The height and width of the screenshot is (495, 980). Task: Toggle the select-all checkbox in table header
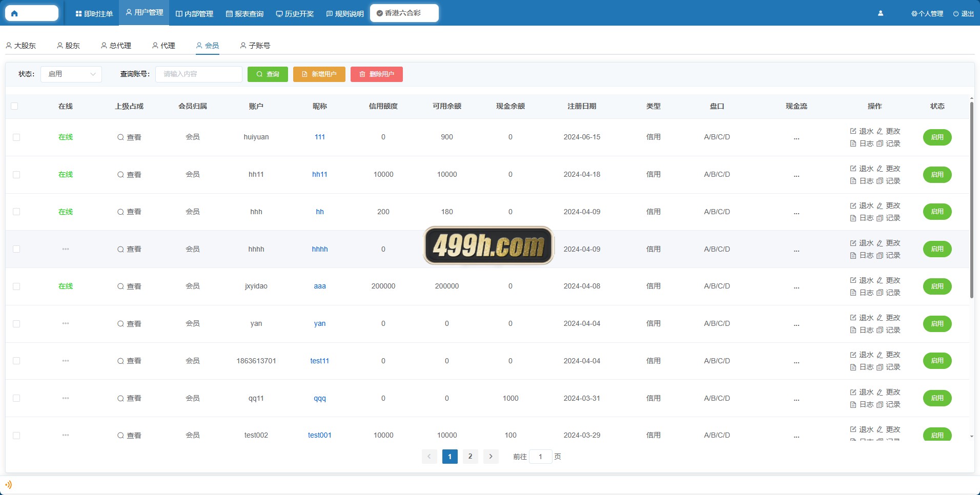(14, 106)
